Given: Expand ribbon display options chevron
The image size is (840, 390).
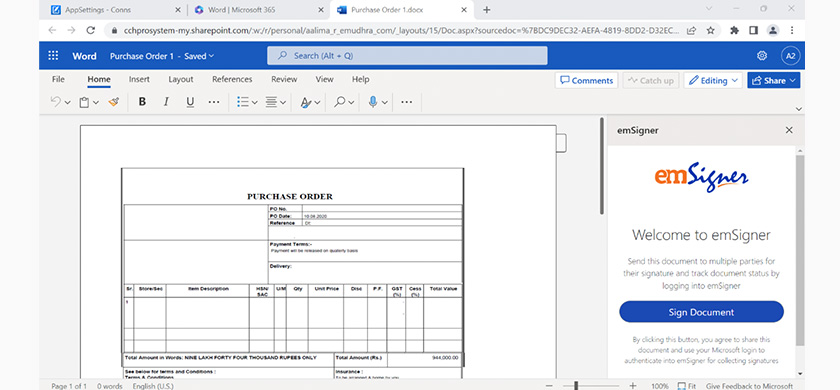Looking at the screenshot, I should tap(799, 109).
